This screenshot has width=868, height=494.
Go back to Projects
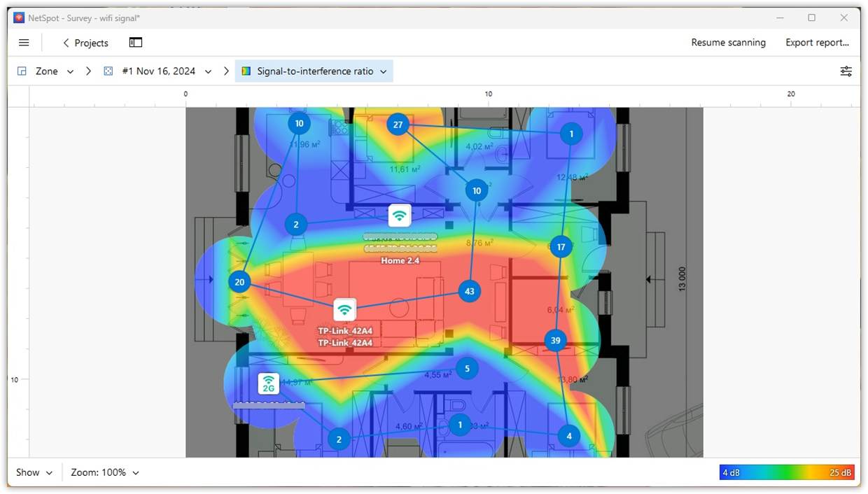pyautogui.click(x=85, y=43)
